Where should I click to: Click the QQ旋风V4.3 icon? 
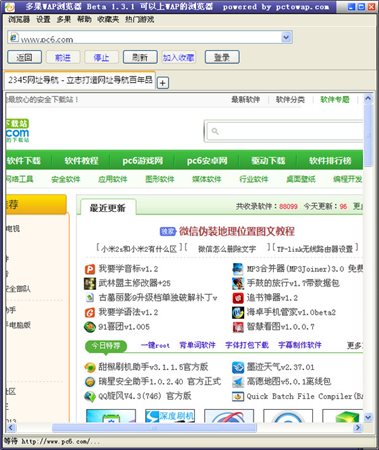coord(90,396)
